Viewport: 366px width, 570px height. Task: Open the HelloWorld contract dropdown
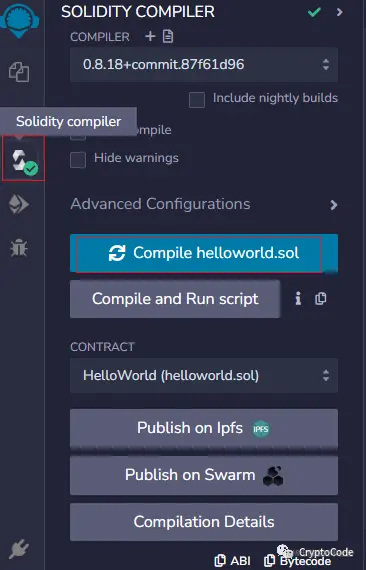click(204, 376)
